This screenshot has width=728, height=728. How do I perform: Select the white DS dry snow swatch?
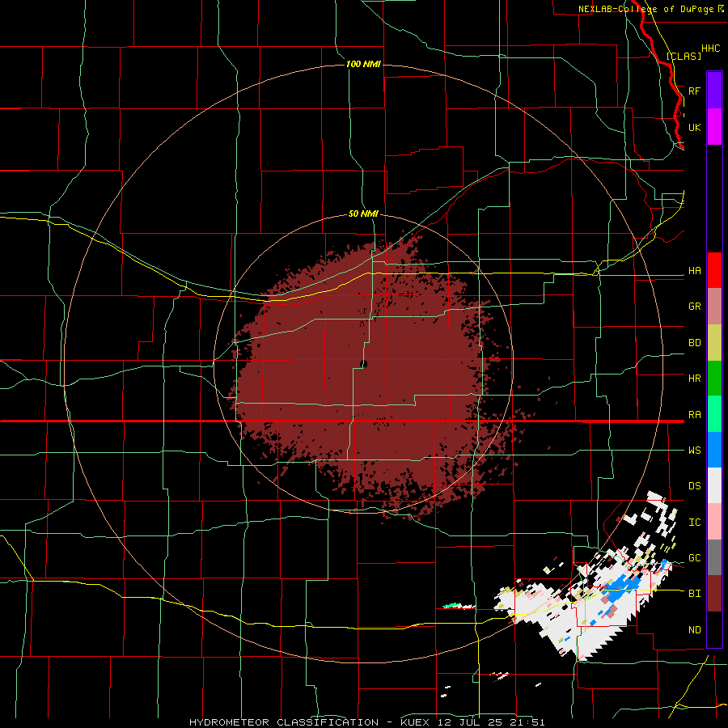pyautogui.click(x=714, y=485)
